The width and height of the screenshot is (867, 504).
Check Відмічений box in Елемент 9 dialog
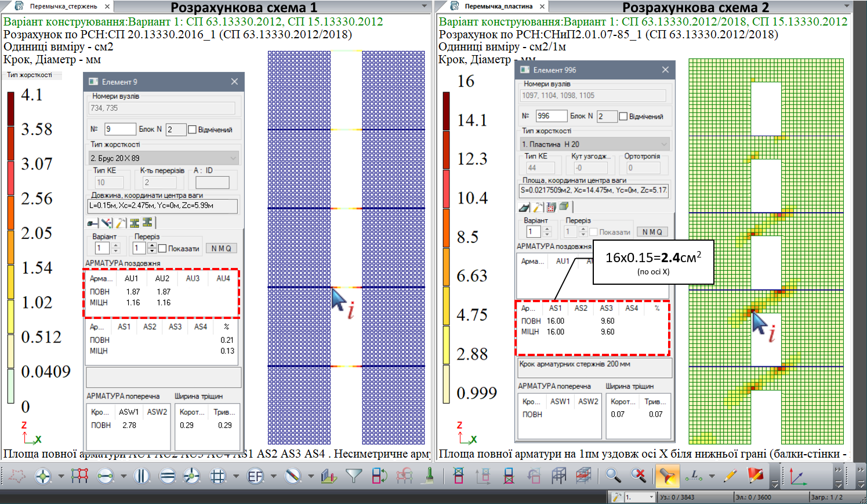pyautogui.click(x=192, y=129)
